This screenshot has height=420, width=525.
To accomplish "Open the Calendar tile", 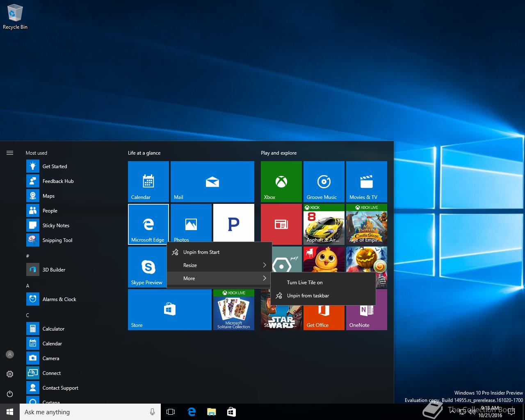I will 148,181.
